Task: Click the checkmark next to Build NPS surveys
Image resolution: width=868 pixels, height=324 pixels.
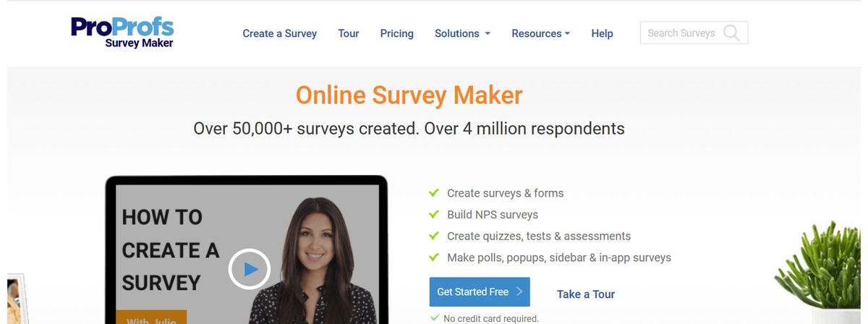Action: pyautogui.click(x=434, y=215)
